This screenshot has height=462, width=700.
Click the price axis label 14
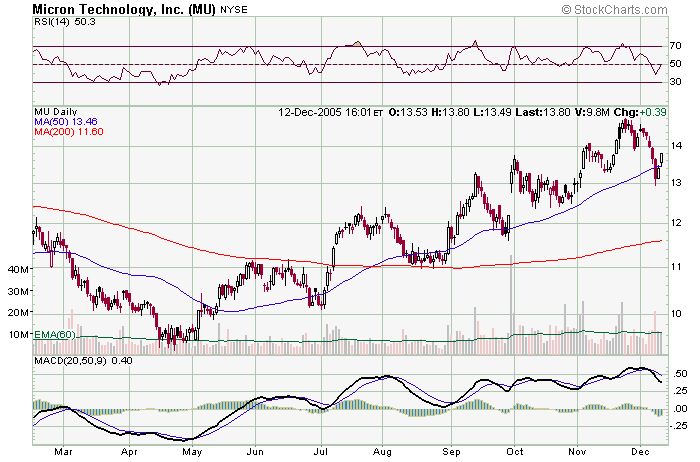[675, 145]
